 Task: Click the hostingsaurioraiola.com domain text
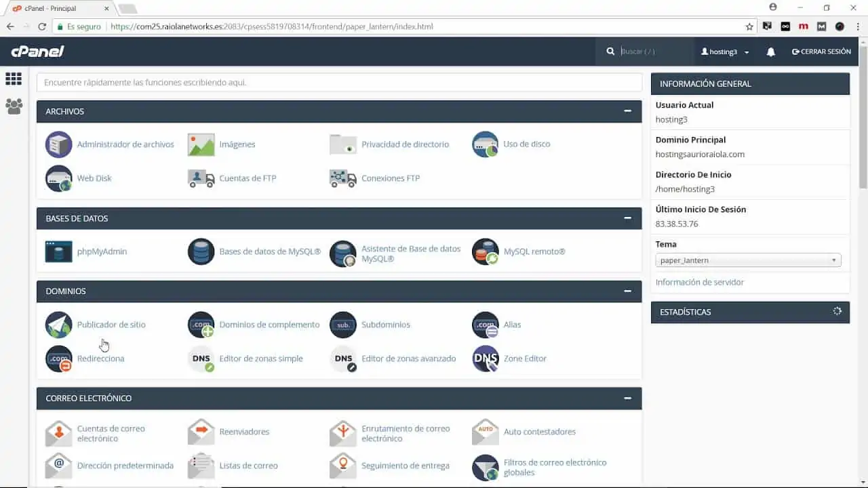[700, 154]
